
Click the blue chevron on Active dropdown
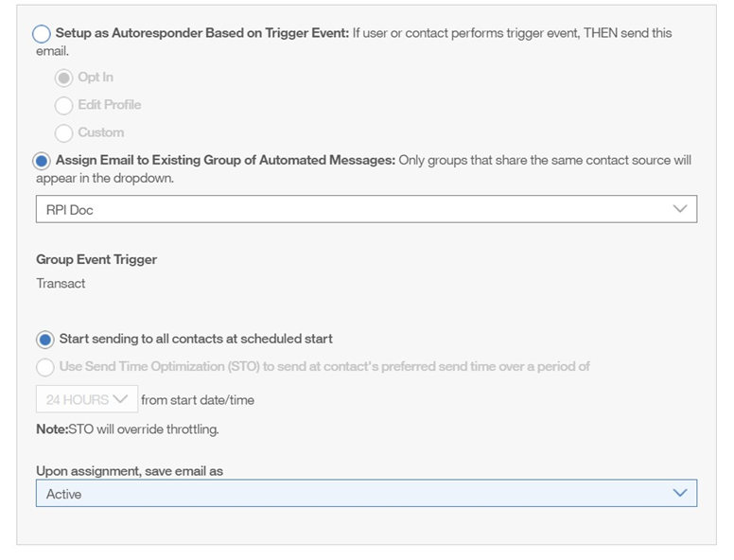click(x=679, y=494)
